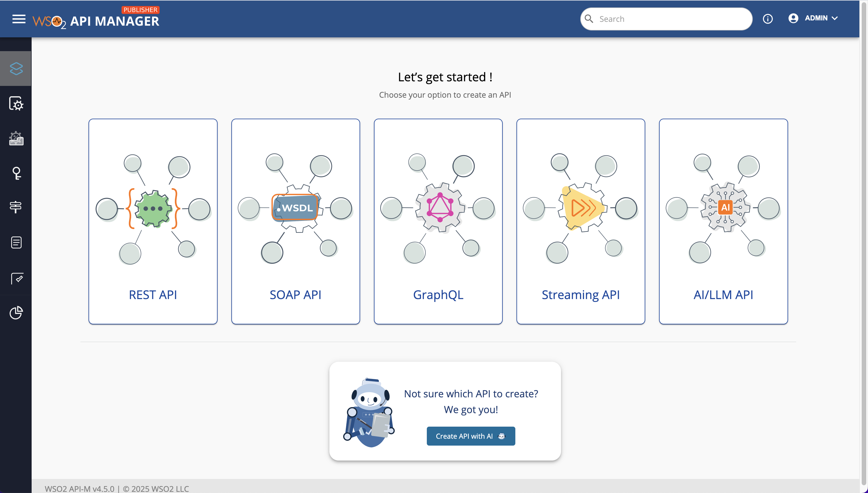Click the PUBLISHER badge in header
The height and width of the screenshot is (493, 868).
(x=140, y=10)
